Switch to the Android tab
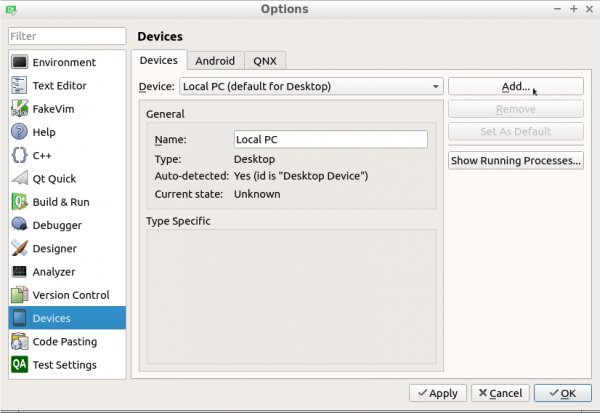Image resolution: width=600 pixels, height=413 pixels. [215, 61]
